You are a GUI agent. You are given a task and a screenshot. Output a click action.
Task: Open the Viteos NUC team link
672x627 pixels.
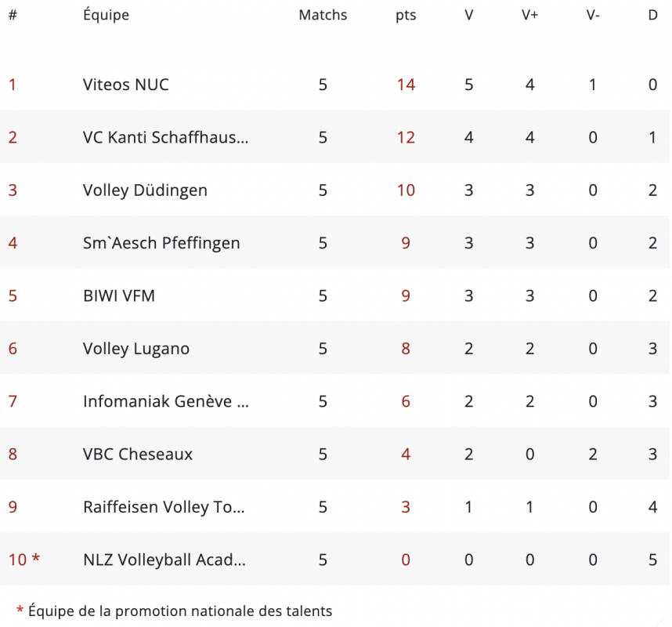125,85
